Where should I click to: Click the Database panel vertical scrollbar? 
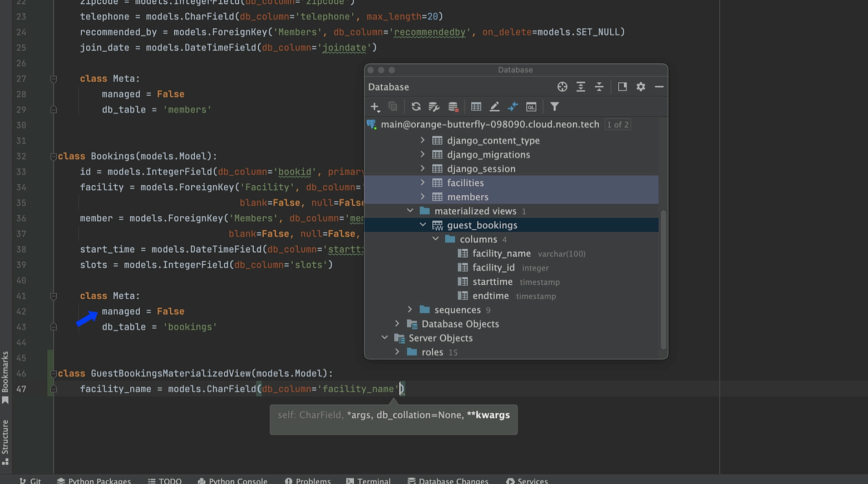[663, 279]
